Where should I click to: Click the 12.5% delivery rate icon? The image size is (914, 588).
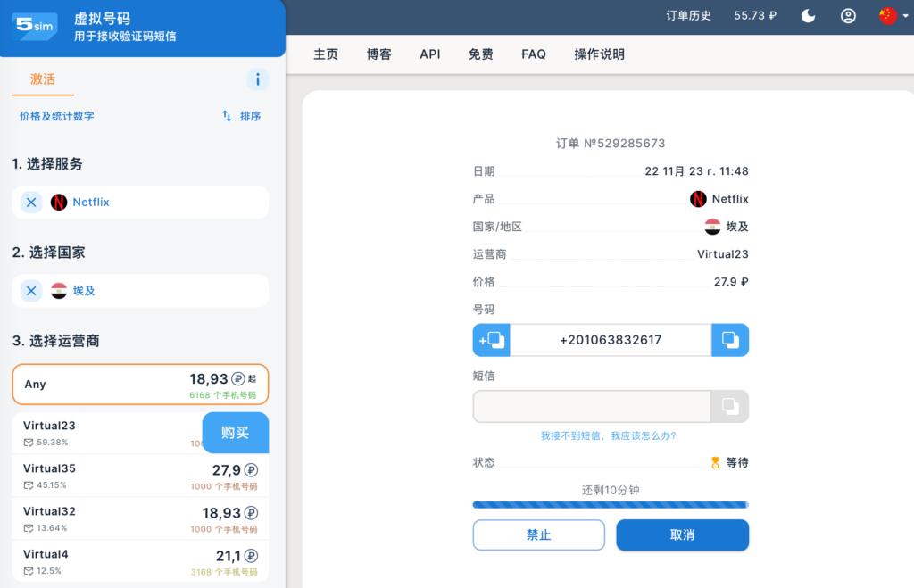click(x=28, y=571)
